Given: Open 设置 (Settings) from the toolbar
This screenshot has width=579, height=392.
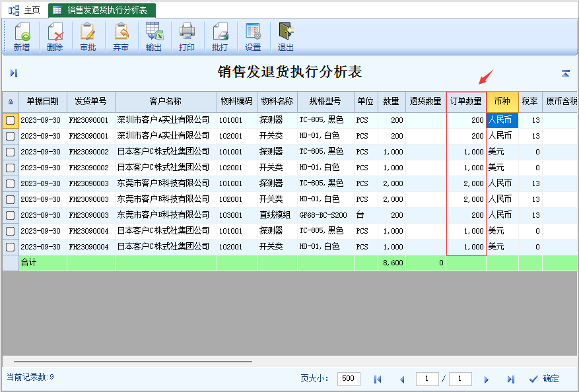Looking at the screenshot, I should tap(253, 36).
